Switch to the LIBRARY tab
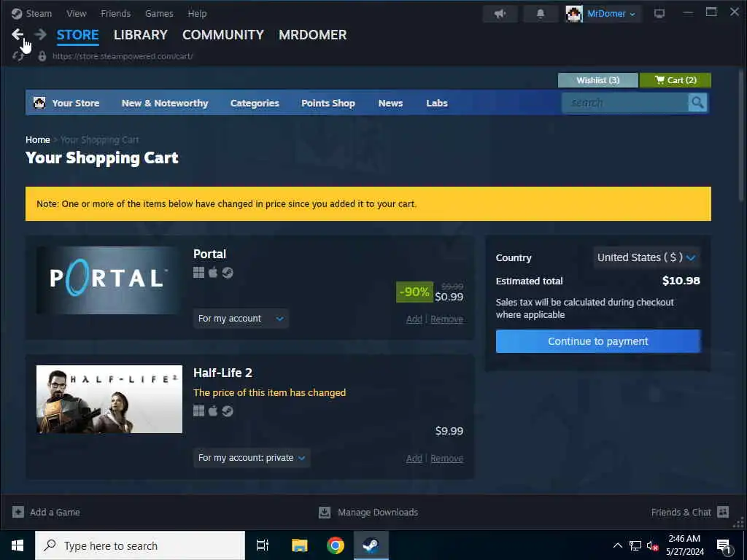Image resolution: width=747 pixels, height=560 pixels. (x=141, y=35)
